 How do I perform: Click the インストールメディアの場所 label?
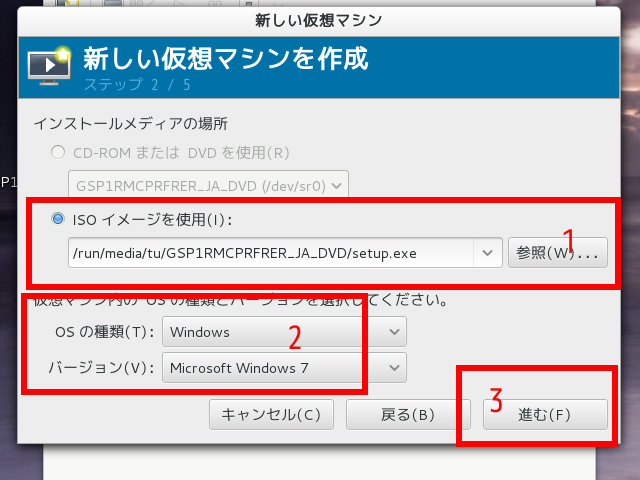tap(130, 124)
